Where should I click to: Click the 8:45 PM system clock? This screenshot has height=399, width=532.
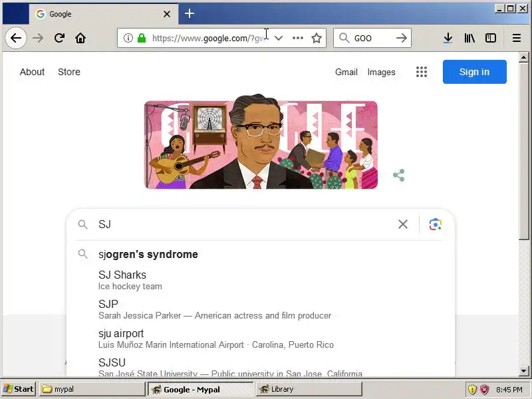509,390
